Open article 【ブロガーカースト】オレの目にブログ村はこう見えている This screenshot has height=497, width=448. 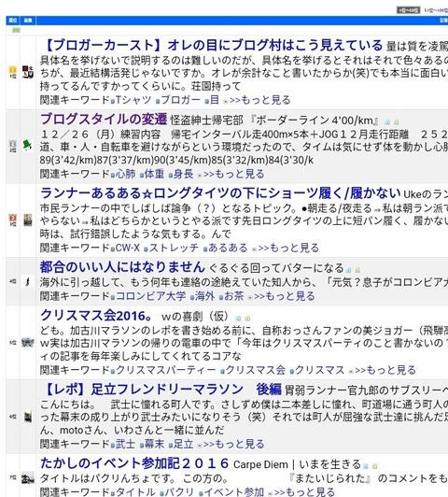click(212, 46)
